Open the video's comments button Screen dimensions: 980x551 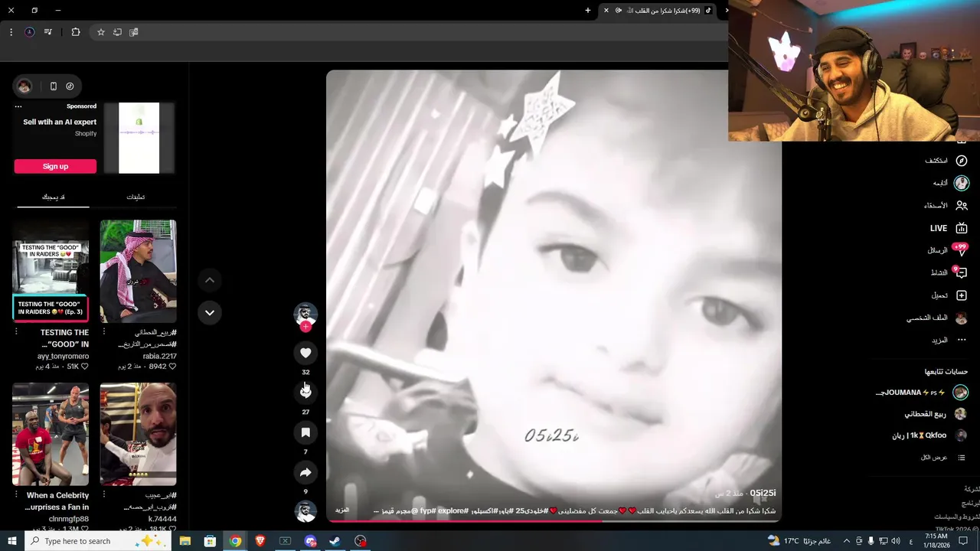click(x=305, y=392)
